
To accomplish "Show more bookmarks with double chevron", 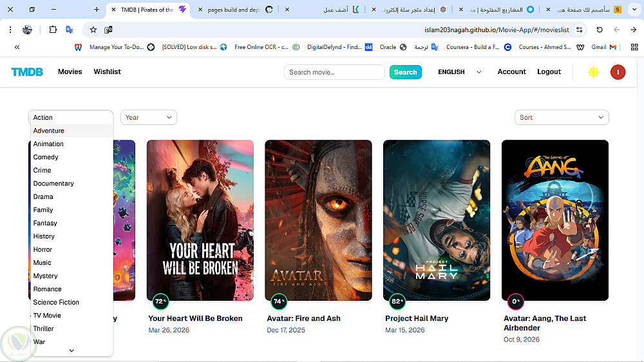I will 17,47.
